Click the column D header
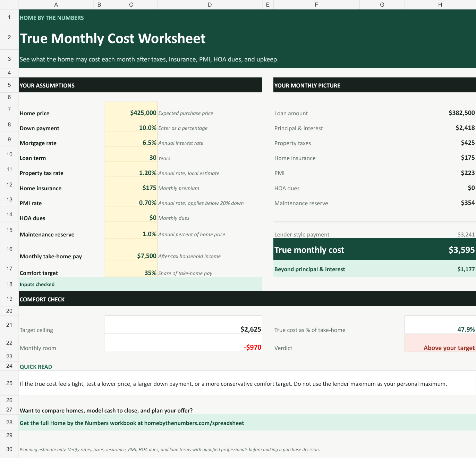The image size is (476, 458). pos(210,5)
